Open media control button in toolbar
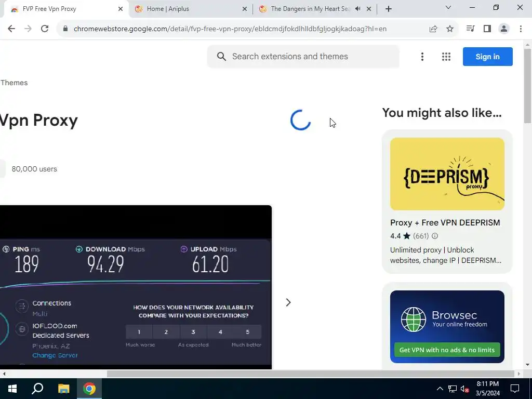The height and width of the screenshot is (399, 532). click(470, 29)
